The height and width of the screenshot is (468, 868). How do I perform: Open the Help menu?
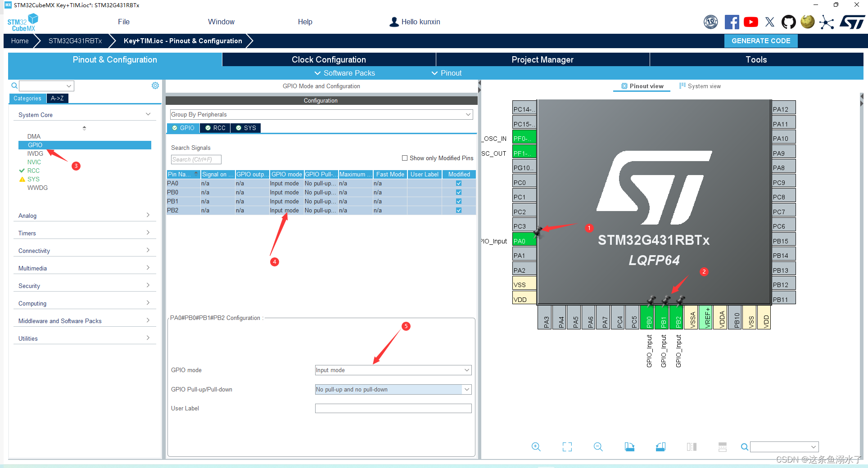[305, 22]
